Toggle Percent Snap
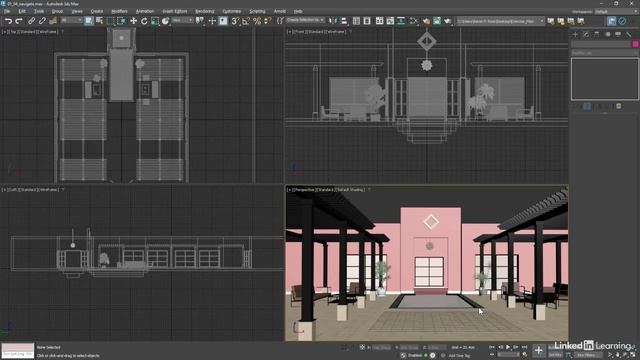This screenshot has height=360, width=640. point(257,21)
